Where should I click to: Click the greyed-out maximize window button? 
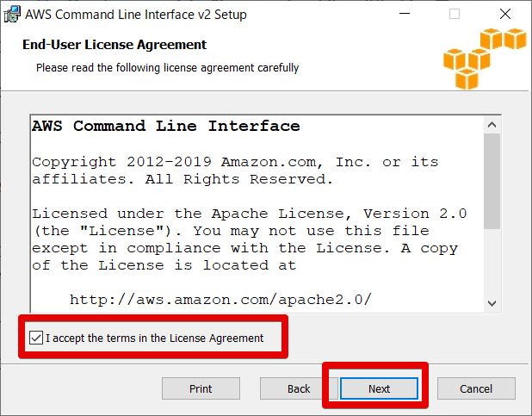coord(455,15)
